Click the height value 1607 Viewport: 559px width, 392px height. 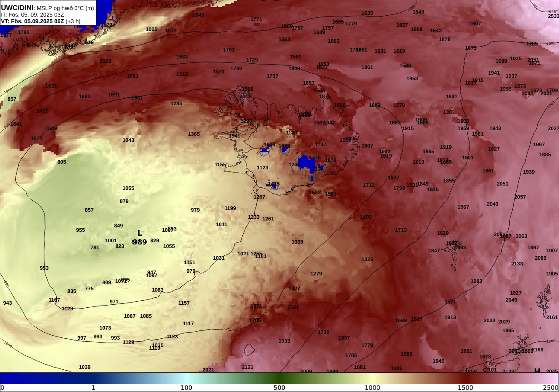pos(475,24)
